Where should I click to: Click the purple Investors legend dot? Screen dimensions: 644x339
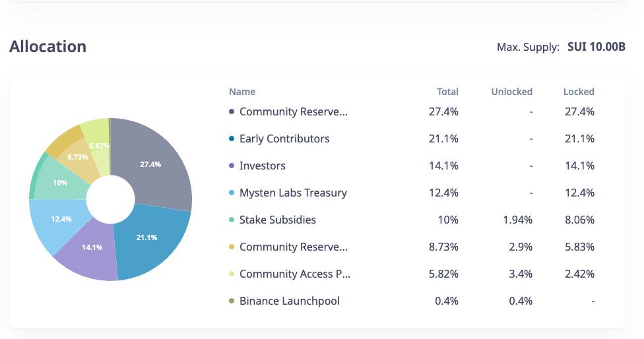tap(232, 166)
